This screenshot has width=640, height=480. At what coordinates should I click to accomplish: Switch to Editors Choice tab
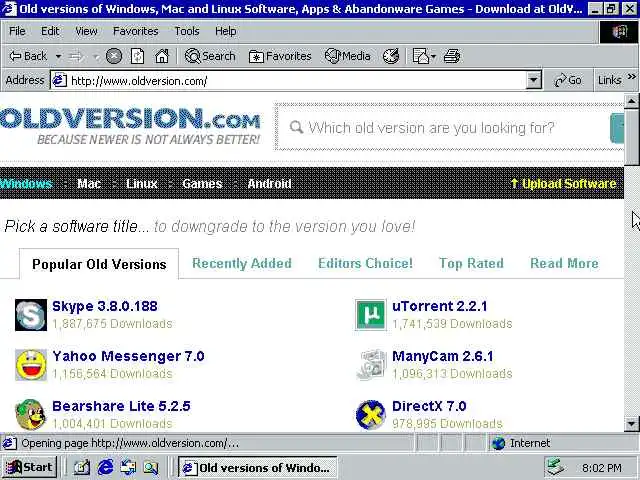pyautogui.click(x=365, y=264)
